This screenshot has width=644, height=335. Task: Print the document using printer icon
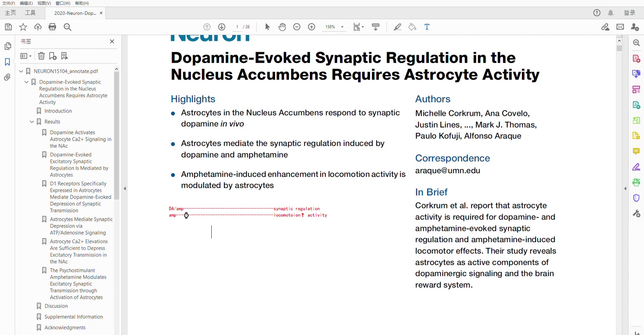click(52, 27)
